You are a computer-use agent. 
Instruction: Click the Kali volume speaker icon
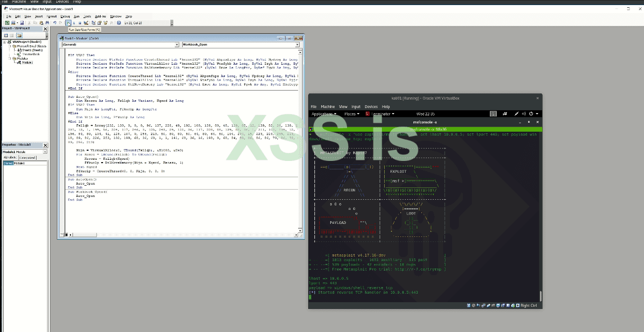coord(523,114)
